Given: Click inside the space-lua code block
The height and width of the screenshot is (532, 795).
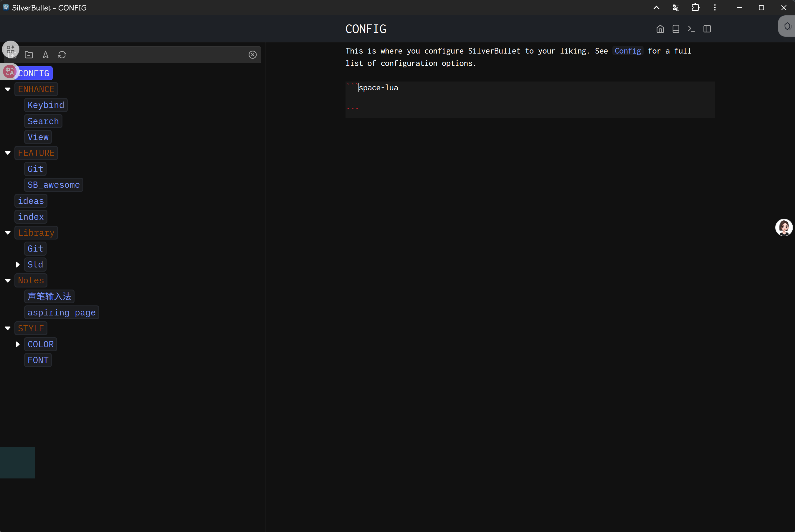Looking at the screenshot, I should click(509, 98).
